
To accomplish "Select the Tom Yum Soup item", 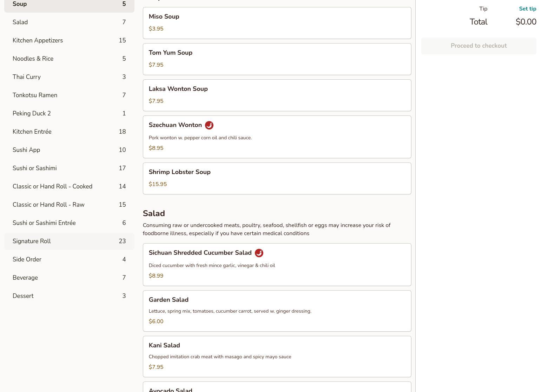I will (277, 59).
